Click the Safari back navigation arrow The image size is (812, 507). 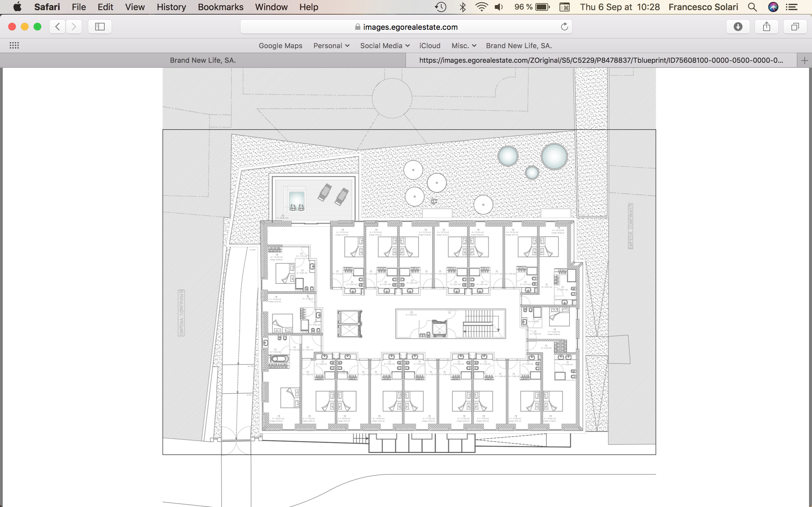tap(57, 27)
